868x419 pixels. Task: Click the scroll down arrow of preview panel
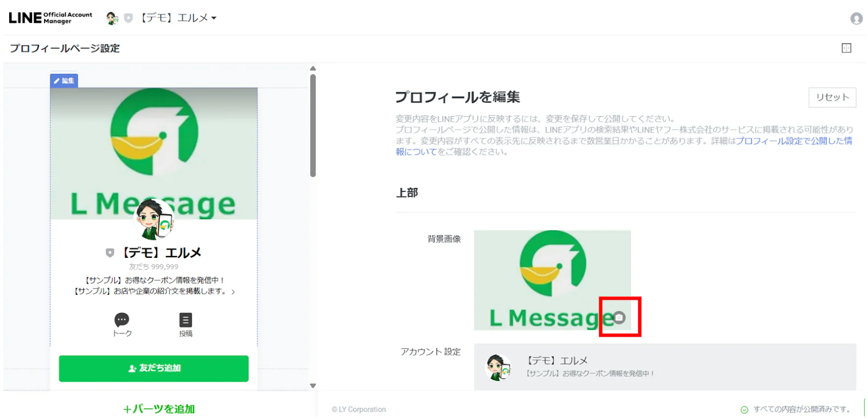(x=313, y=386)
